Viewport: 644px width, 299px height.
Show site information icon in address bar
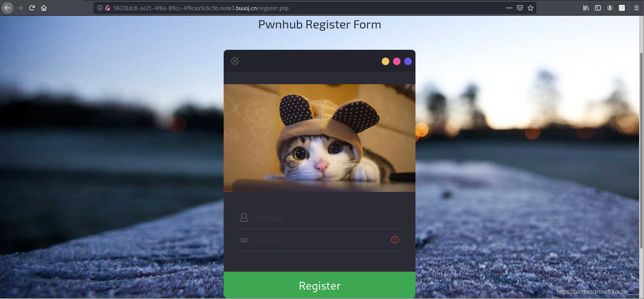(x=100, y=8)
